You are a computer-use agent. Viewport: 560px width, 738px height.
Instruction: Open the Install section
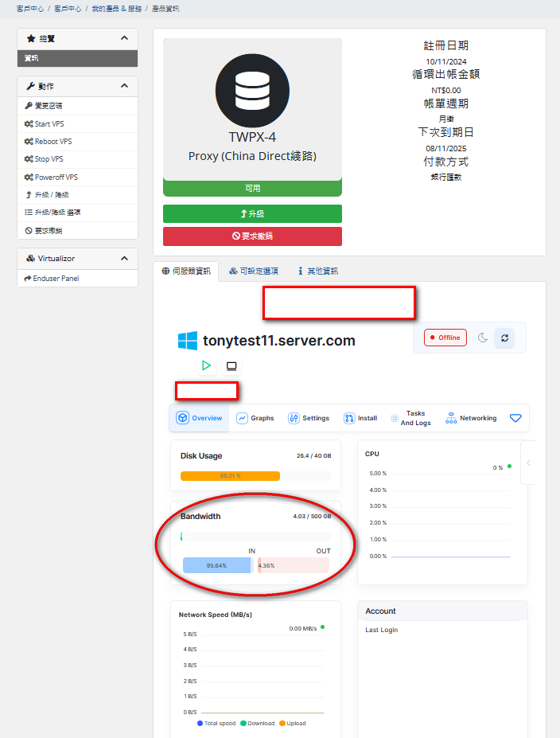point(360,418)
